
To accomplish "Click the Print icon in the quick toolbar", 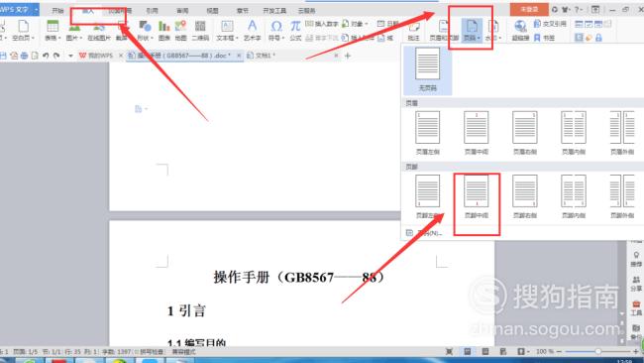I will (x=24, y=56).
